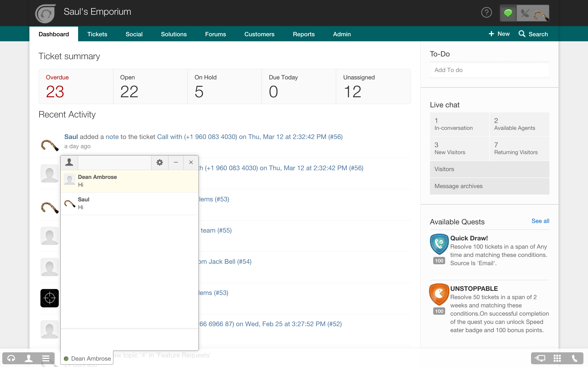Open the See all quests link
This screenshot has height=367, width=588.
click(540, 221)
